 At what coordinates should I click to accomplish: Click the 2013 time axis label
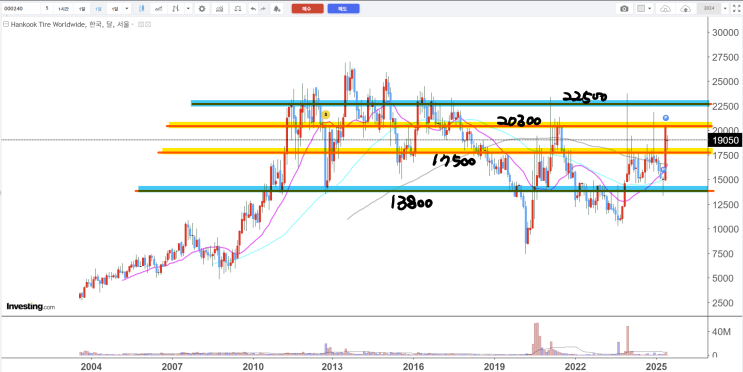pos(333,367)
